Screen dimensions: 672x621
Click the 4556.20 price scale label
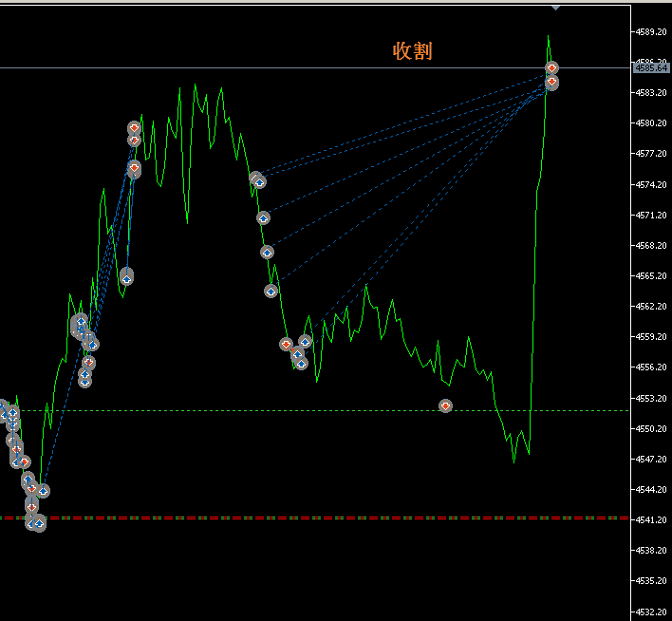651,367
